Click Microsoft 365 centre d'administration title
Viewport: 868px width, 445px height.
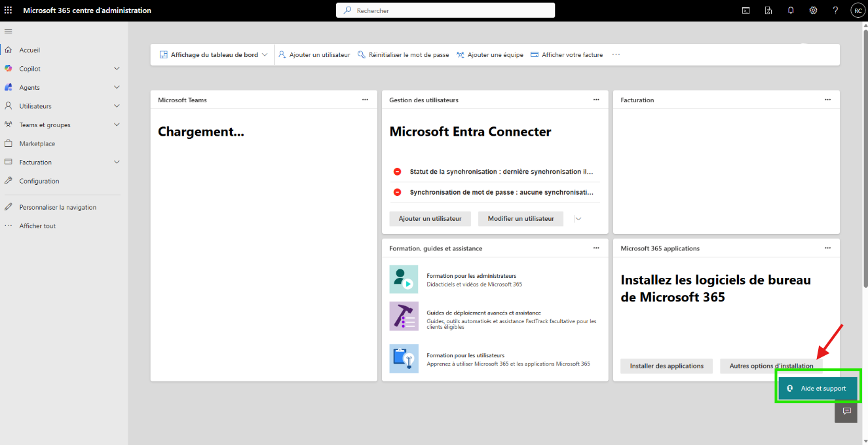click(87, 10)
